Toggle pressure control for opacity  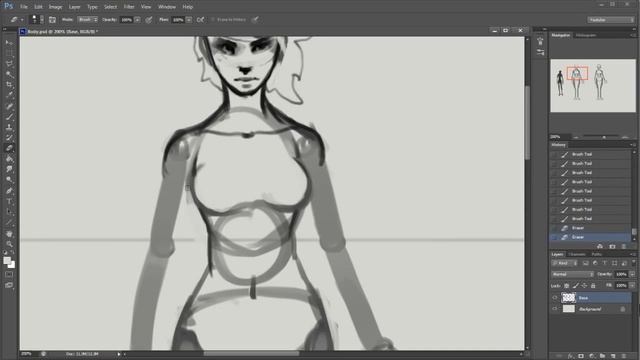[x=149, y=20]
